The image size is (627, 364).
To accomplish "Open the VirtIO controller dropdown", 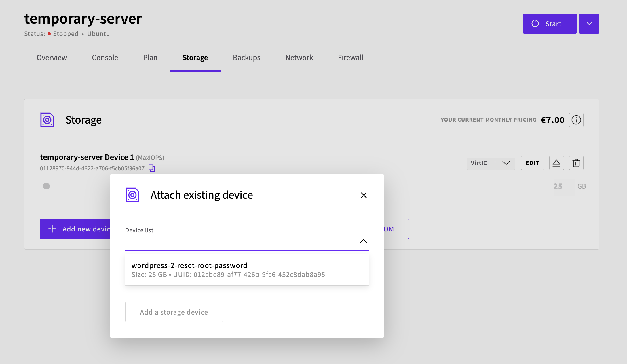I will coord(491,163).
